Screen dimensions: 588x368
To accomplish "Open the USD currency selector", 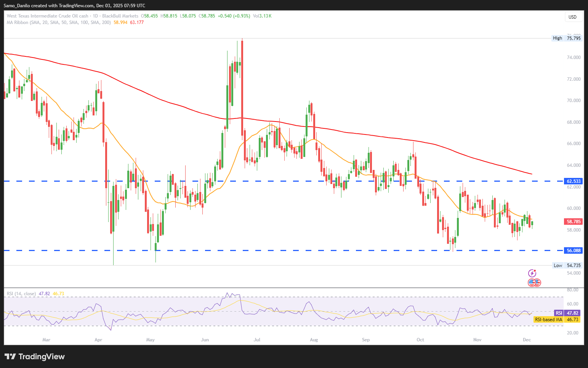I will [x=572, y=17].
